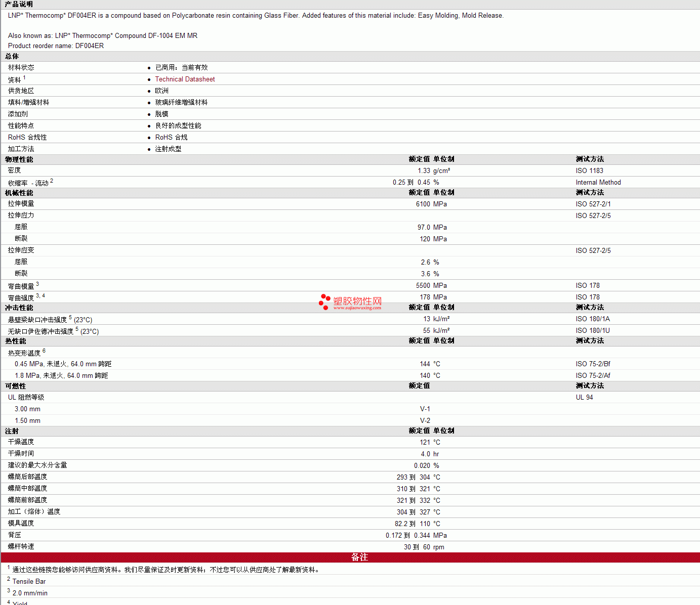Image resolution: width=700 pixels, height=605 pixels.
Task: Click the 热性能 section header
Action: point(16,341)
